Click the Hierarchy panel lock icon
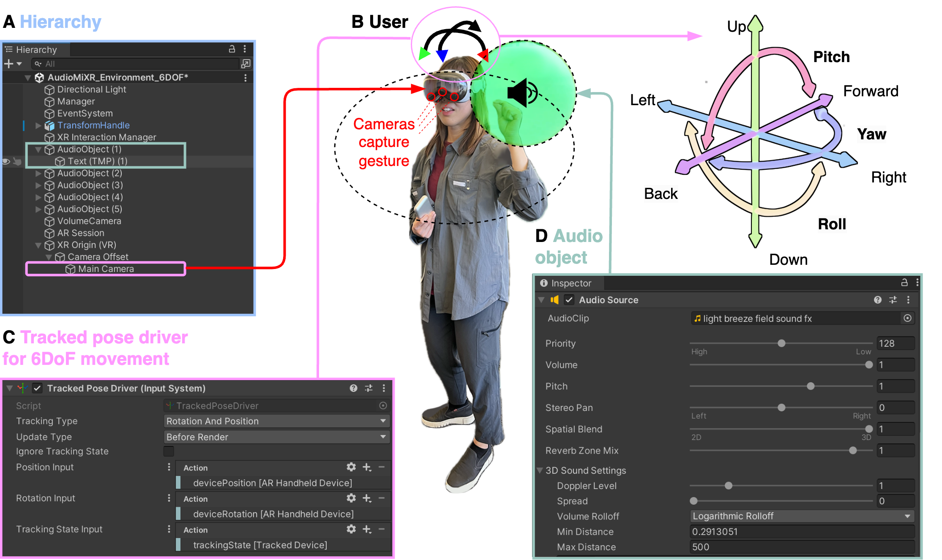Viewport: 942px width, 560px height. 232,49
